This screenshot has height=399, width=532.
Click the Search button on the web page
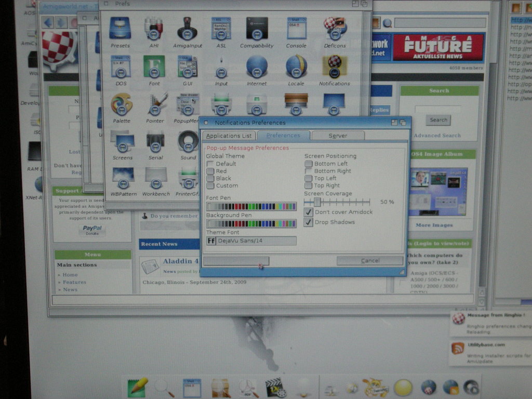coord(438,120)
